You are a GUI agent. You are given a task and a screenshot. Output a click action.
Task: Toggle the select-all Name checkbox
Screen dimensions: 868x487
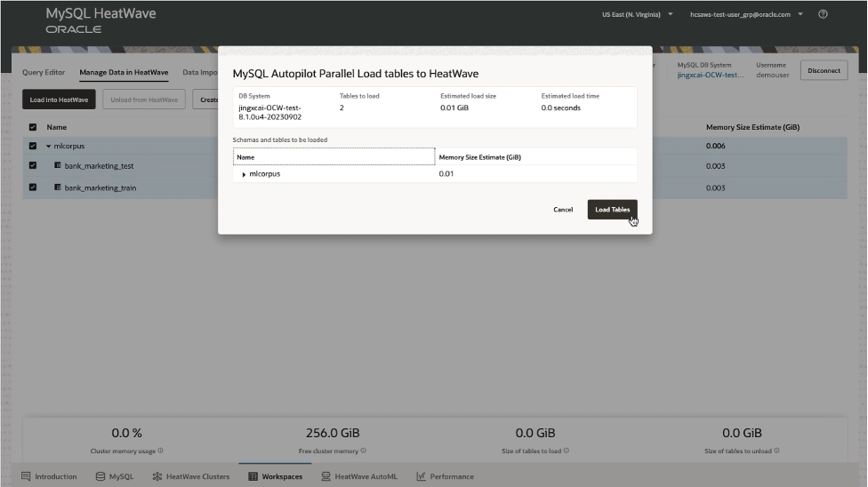click(x=33, y=127)
